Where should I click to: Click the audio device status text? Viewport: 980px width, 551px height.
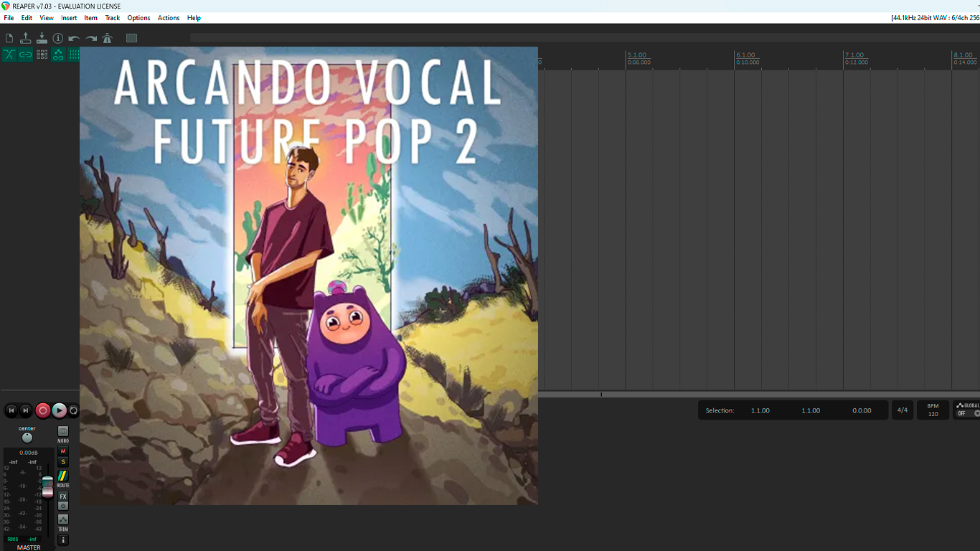(935, 18)
